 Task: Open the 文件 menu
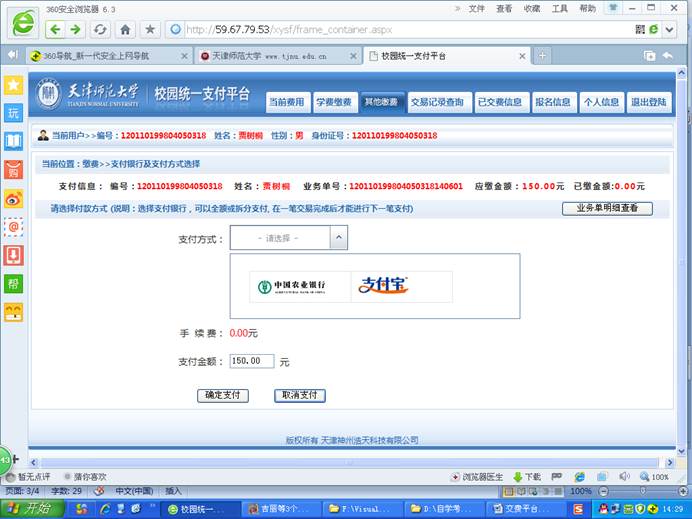tap(477, 9)
